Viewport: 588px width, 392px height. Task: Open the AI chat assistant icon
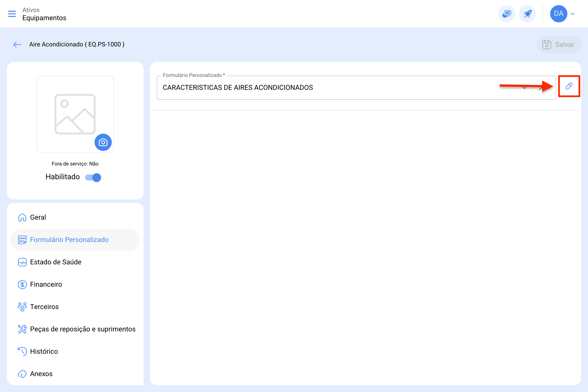point(507,14)
